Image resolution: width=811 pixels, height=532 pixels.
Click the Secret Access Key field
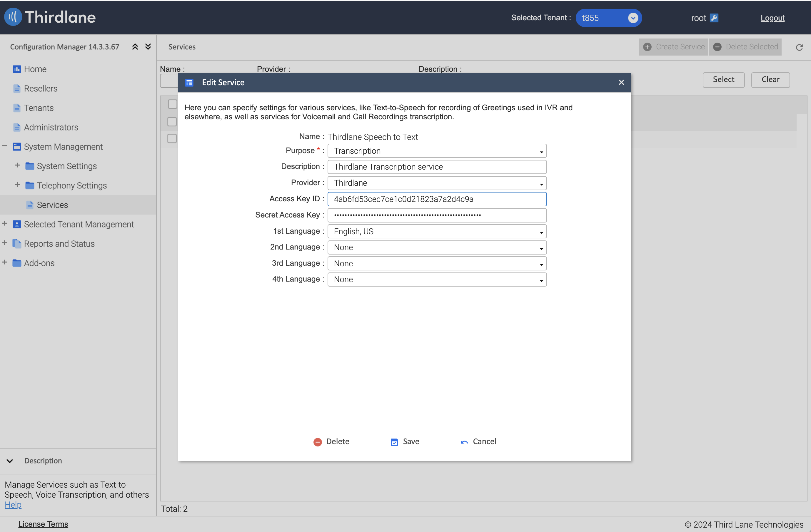point(437,215)
